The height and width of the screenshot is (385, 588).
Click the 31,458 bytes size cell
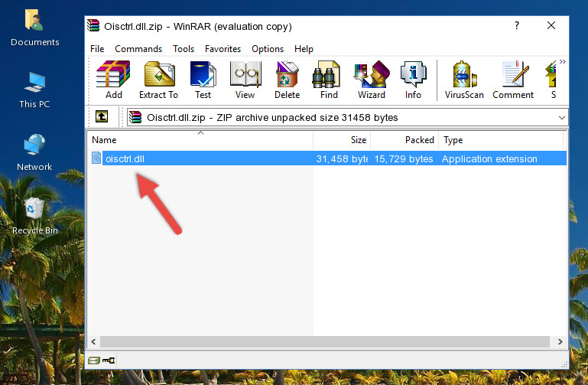pyautogui.click(x=342, y=158)
